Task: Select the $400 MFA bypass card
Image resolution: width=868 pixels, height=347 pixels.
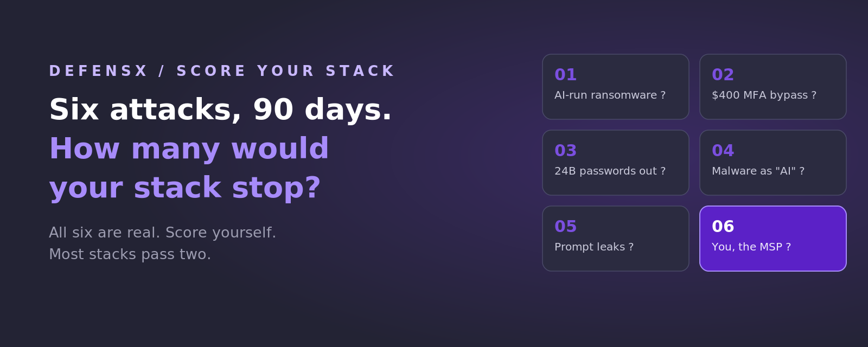Action: pyautogui.click(x=773, y=87)
